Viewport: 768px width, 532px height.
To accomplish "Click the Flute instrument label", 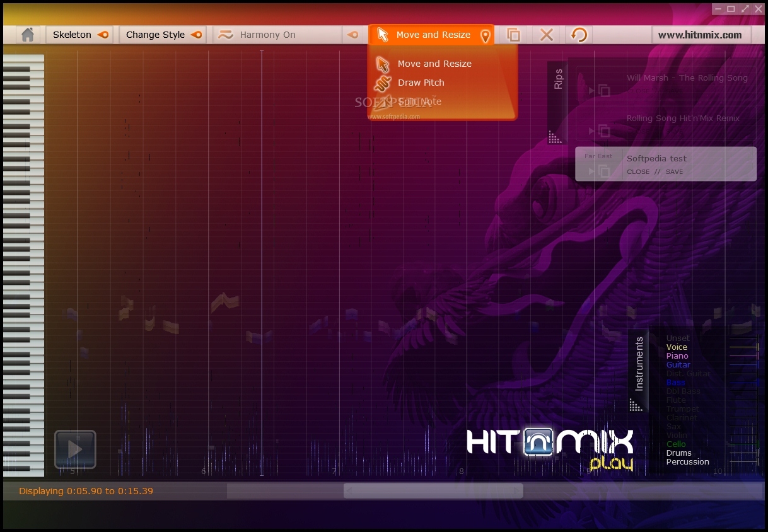I will tap(676, 400).
